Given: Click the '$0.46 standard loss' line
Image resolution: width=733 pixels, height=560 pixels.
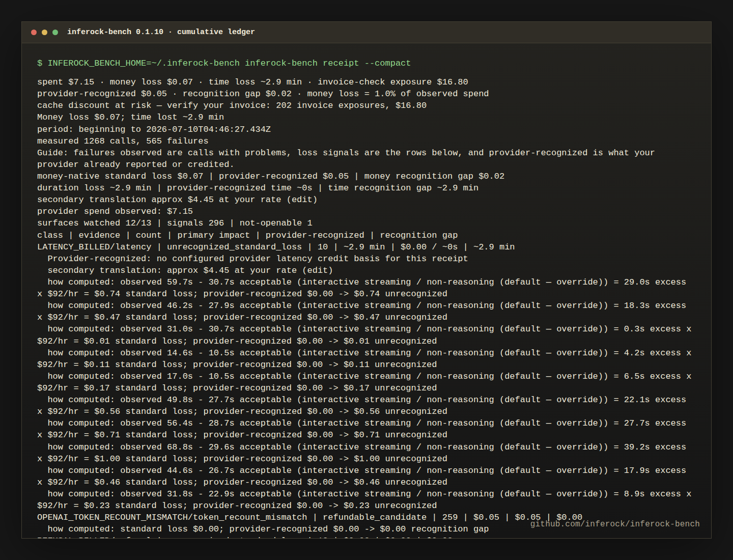Looking at the screenshot, I should tap(242, 482).
